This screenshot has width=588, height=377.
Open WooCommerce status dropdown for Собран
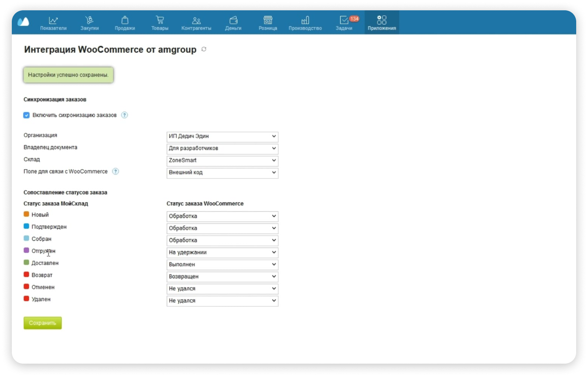click(223, 240)
